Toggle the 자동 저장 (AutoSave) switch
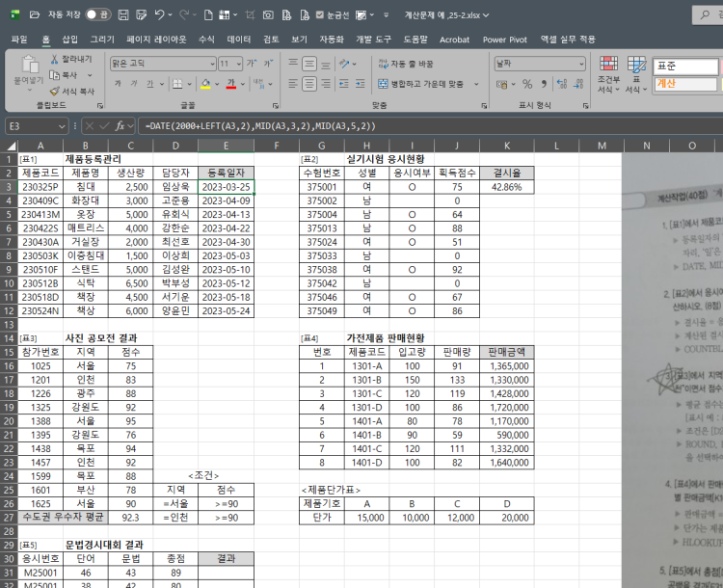The width and height of the screenshot is (723, 588). [x=97, y=15]
